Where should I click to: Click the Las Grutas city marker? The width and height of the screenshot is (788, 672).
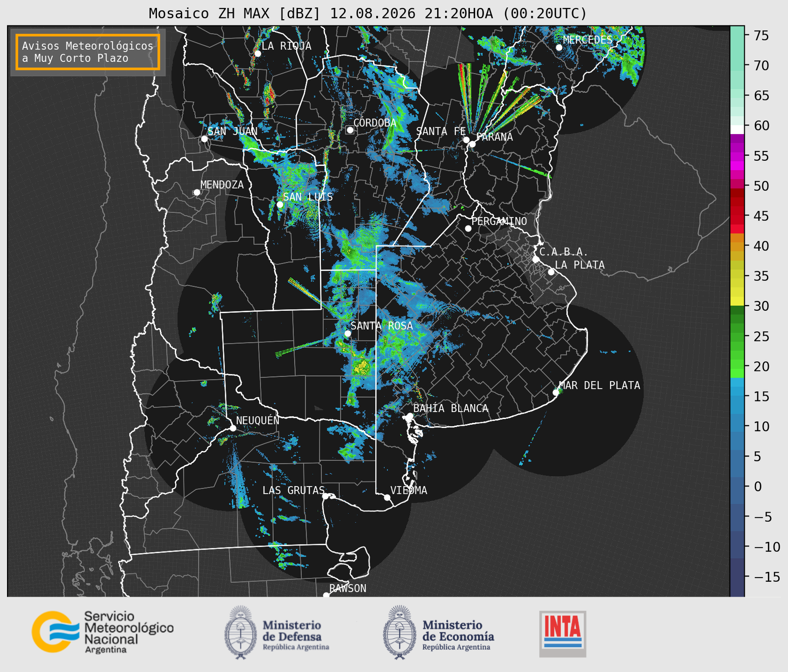326,496
